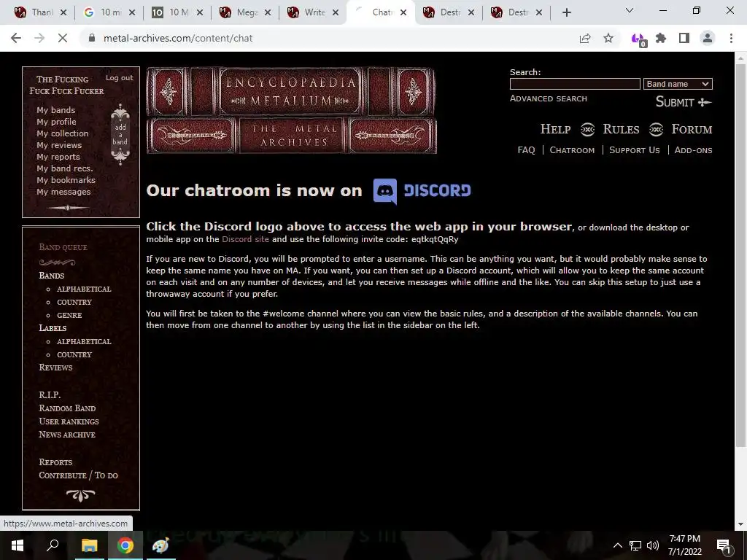Browse Bands Alphabetical list
This screenshot has width=747, height=560.
pos(84,289)
